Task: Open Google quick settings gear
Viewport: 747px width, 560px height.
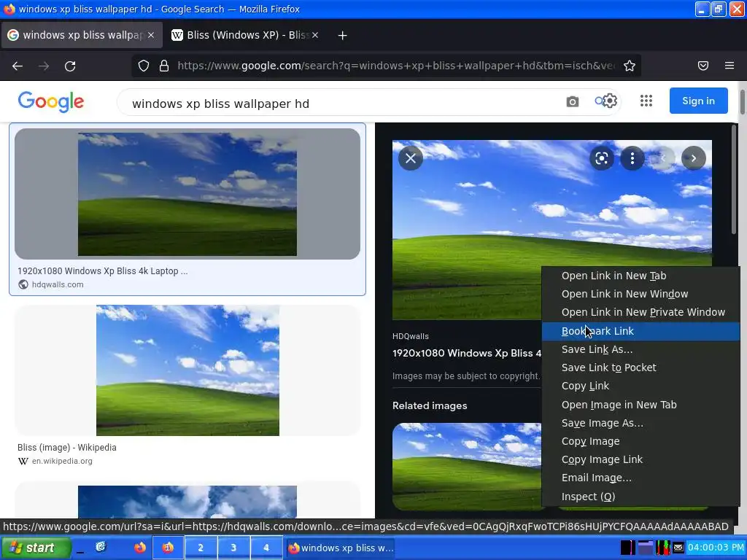Action: point(611,101)
